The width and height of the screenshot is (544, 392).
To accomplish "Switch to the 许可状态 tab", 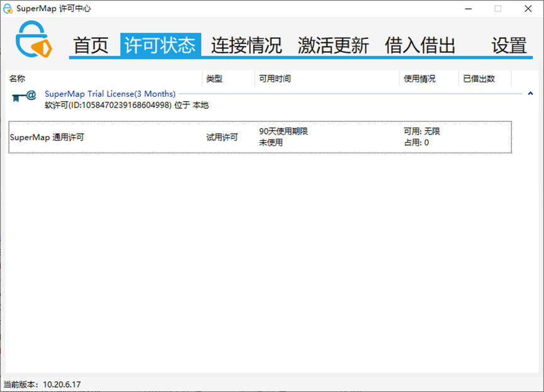I will (160, 45).
